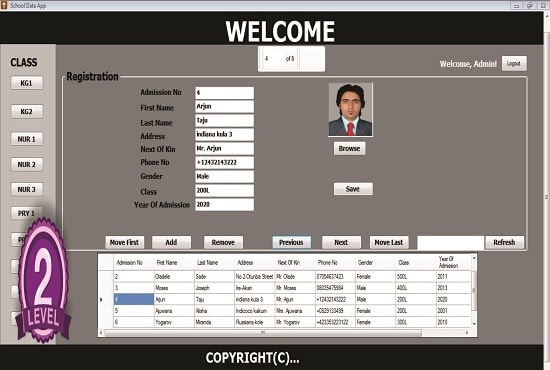Image resolution: width=550 pixels, height=370 pixels.
Task: Add a new student record
Action: (x=171, y=242)
